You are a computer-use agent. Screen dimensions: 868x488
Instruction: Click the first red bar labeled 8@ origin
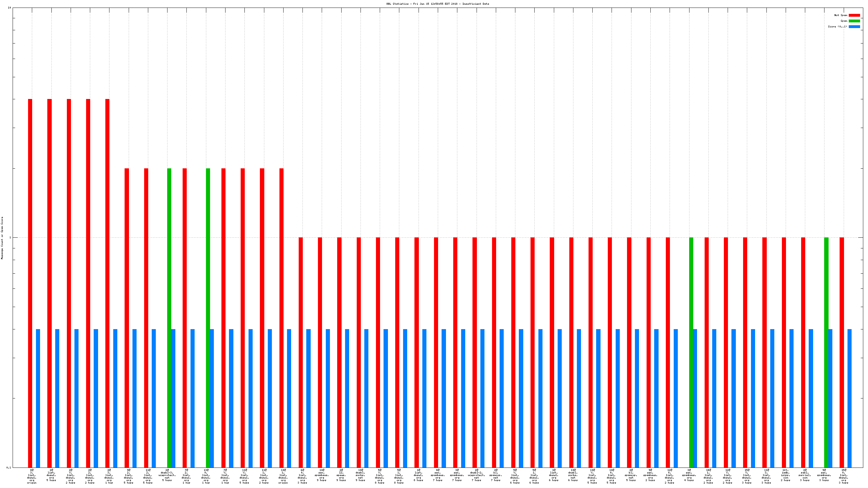[x=30, y=283]
